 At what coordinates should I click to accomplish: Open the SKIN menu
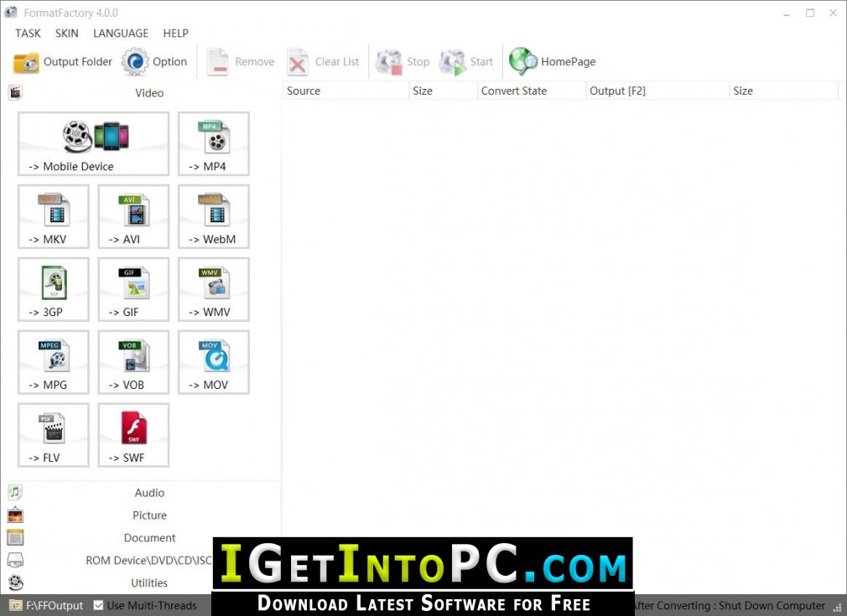click(67, 34)
